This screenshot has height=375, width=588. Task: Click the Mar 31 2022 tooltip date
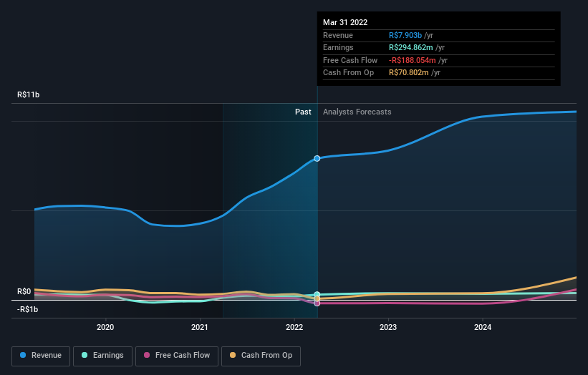tap(345, 22)
